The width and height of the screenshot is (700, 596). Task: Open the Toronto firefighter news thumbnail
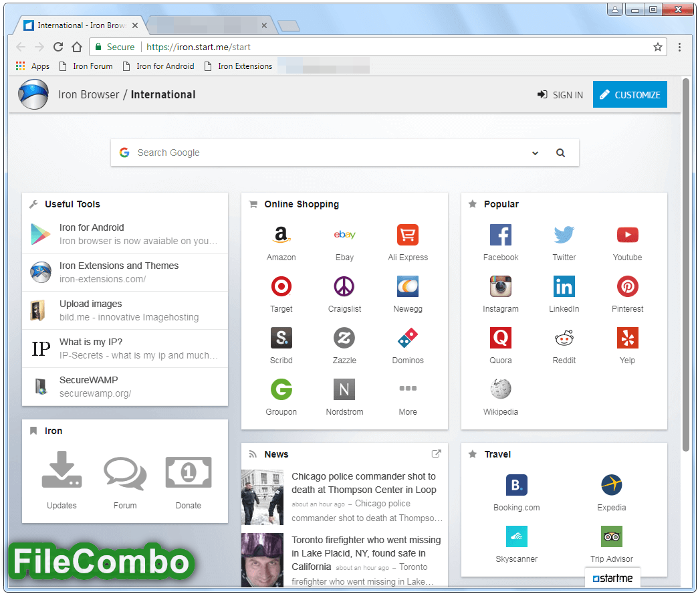click(x=263, y=561)
